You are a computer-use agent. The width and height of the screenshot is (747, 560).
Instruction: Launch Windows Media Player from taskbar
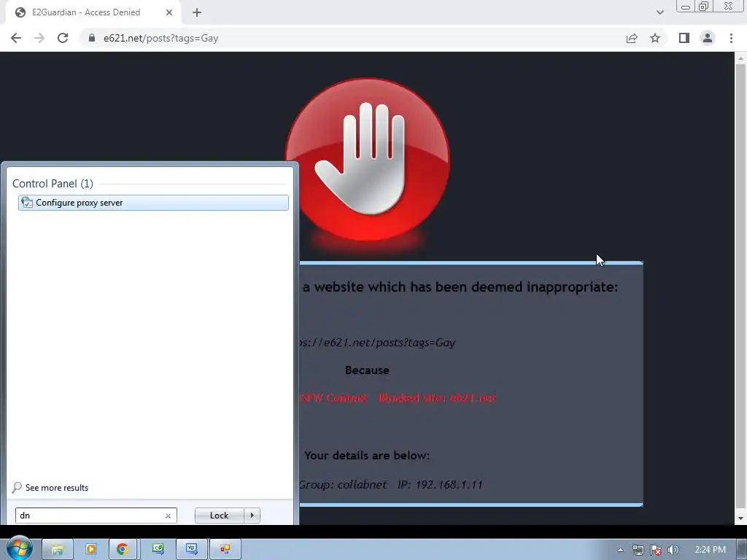click(x=90, y=549)
